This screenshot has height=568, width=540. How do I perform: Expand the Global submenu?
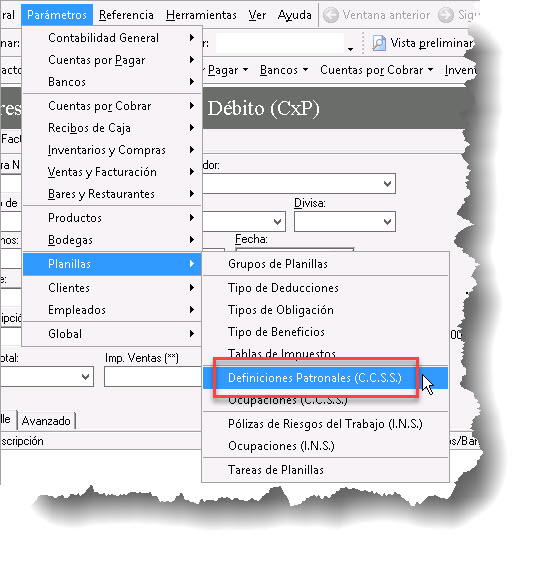coord(112,334)
